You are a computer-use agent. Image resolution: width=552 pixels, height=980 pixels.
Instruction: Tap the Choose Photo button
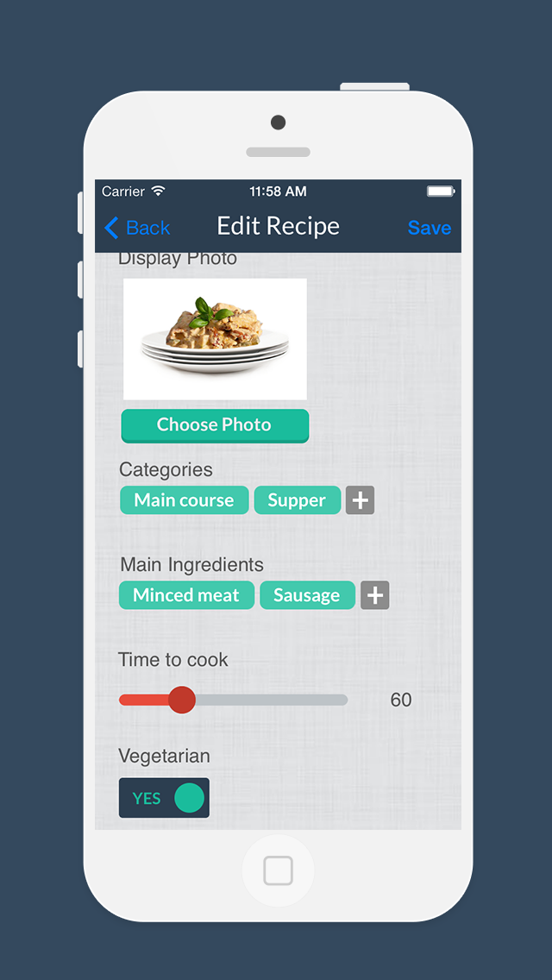pos(214,425)
